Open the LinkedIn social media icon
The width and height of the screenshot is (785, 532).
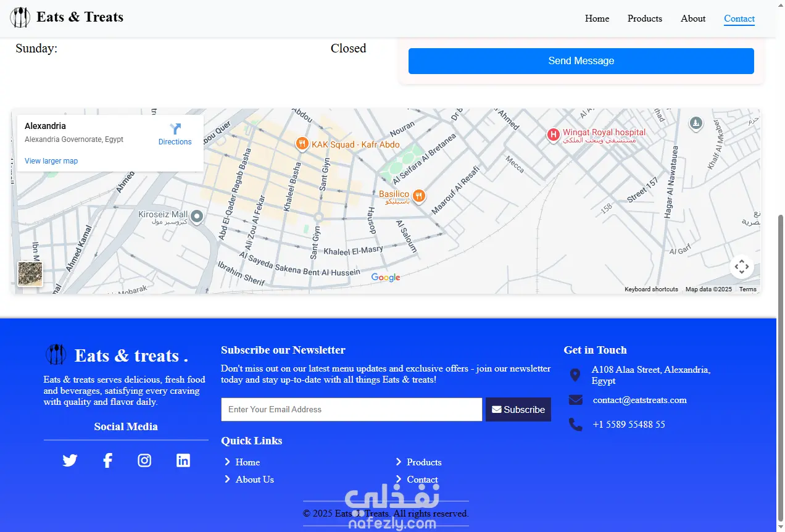pos(183,460)
